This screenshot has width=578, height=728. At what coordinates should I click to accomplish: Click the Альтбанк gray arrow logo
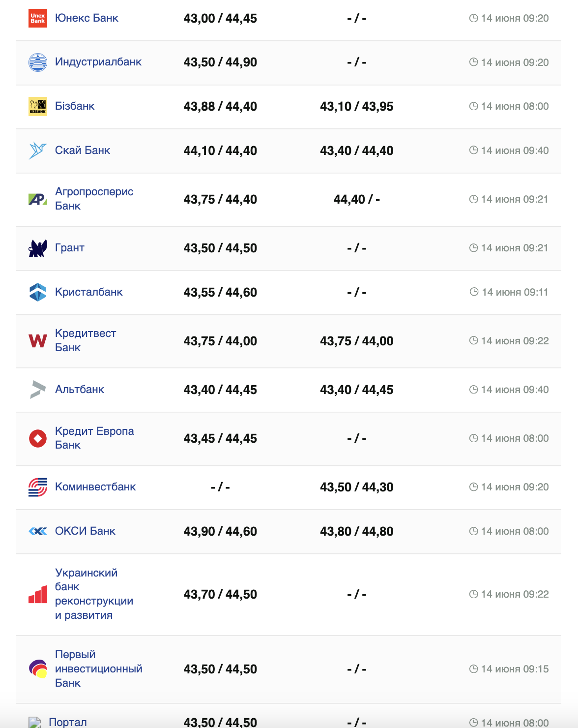[x=38, y=390]
